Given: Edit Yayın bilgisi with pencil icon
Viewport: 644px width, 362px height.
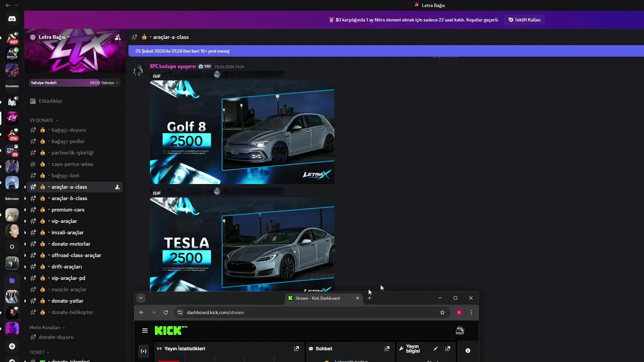Looking at the screenshot, I should pos(436,348).
